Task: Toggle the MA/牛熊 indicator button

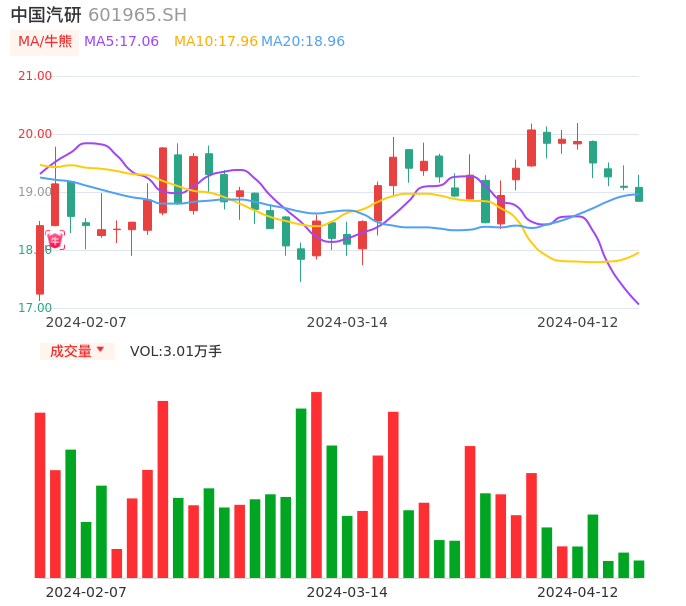Action: (45, 42)
